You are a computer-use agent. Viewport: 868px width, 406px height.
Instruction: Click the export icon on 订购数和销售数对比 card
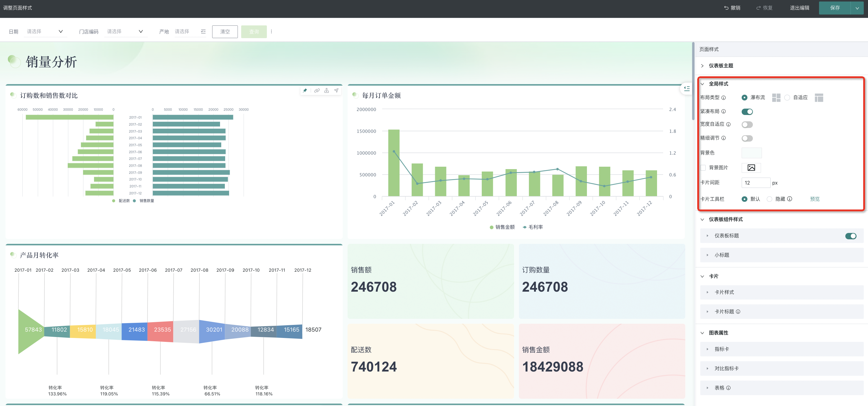tap(326, 91)
